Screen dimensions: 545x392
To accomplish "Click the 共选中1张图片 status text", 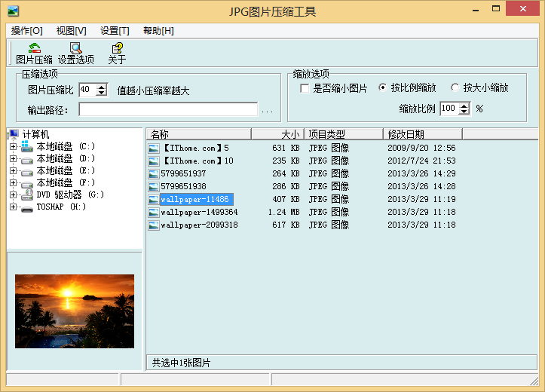I will [181, 363].
